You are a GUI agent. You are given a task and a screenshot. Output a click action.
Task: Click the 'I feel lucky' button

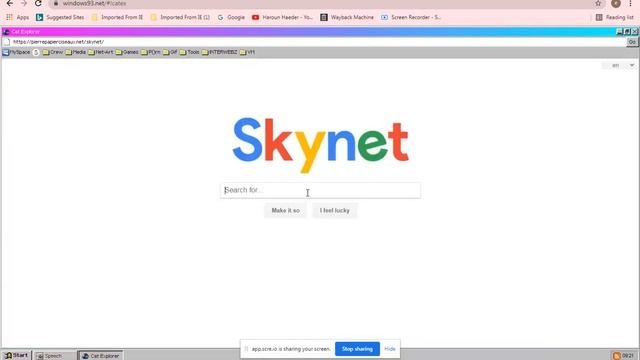point(335,211)
